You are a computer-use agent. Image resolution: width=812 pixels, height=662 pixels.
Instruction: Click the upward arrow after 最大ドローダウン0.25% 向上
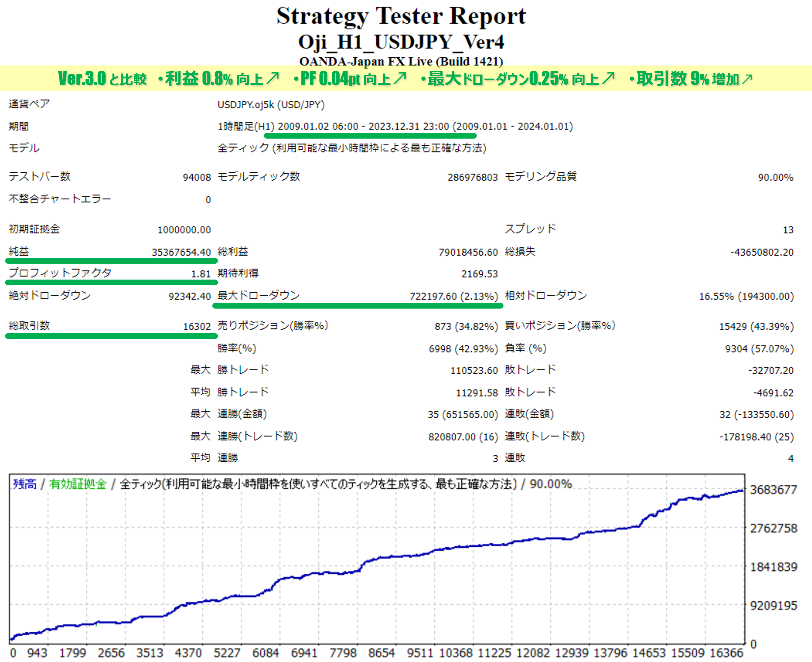pyautogui.click(x=608, y=79)
